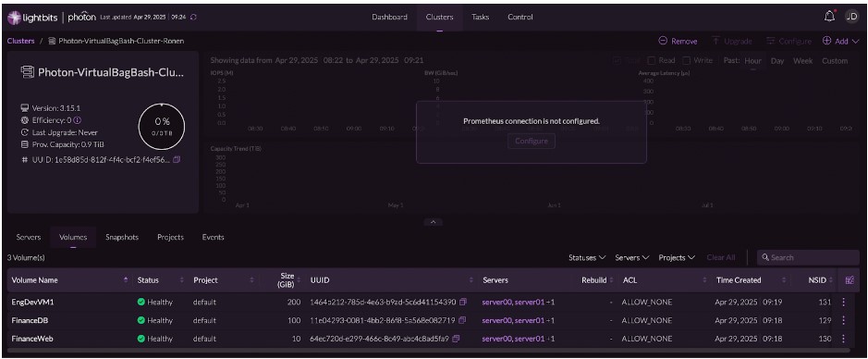Image resolution: width=868 pixels, height=359 pixels.
Task: Open the Clusters top menu
Action: tap(439, 18)
